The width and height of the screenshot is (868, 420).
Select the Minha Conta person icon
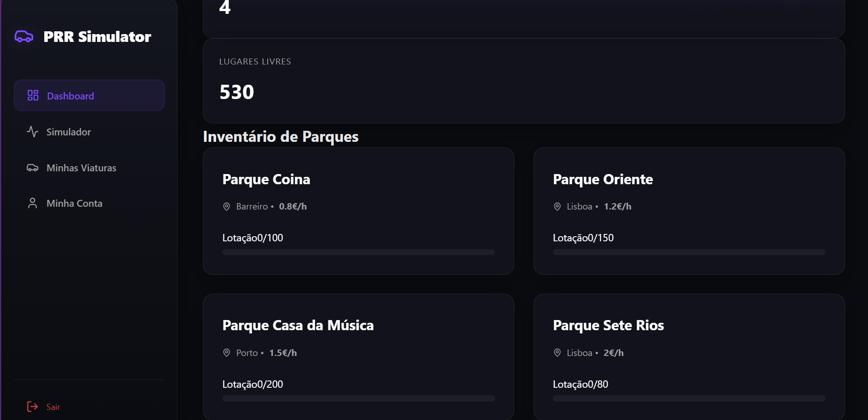tap(32, 203)
